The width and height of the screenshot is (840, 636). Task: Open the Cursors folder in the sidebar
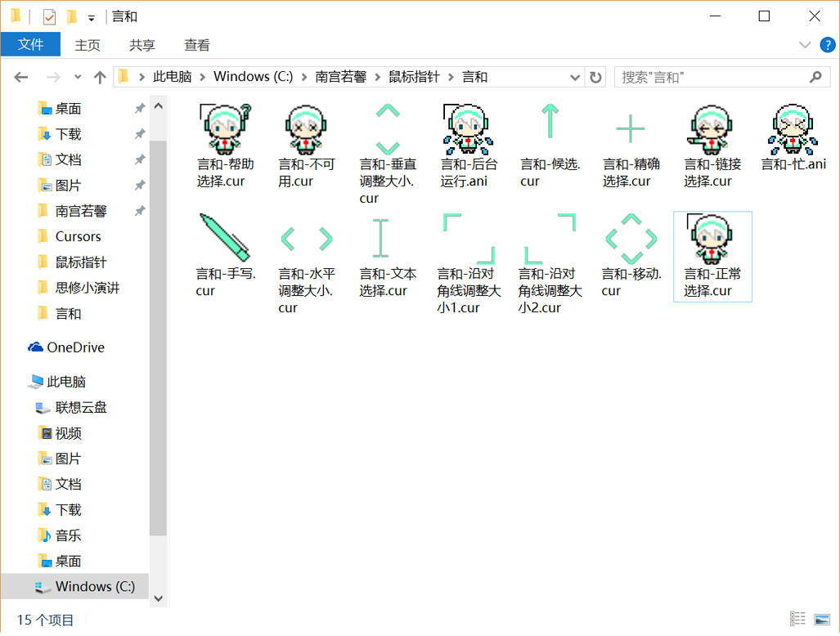(x=79, y=236)
